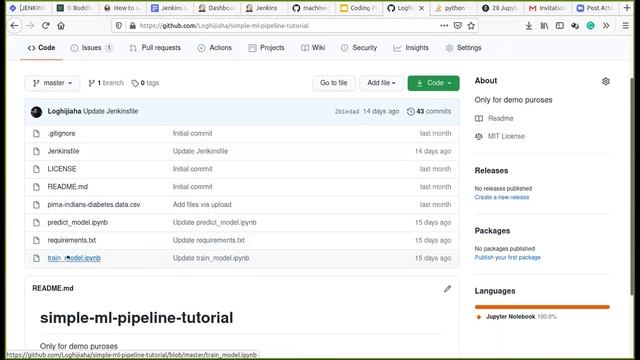Edit the README with the pencil icon
Screen dimensions: 640x360
point(447,289)
